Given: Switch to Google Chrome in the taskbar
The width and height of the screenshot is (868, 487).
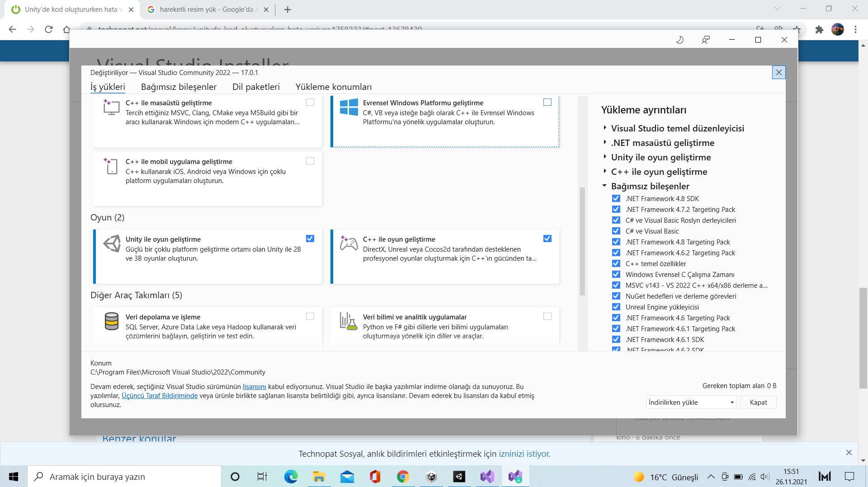Looking at the screenshot, I should [403, 477].
